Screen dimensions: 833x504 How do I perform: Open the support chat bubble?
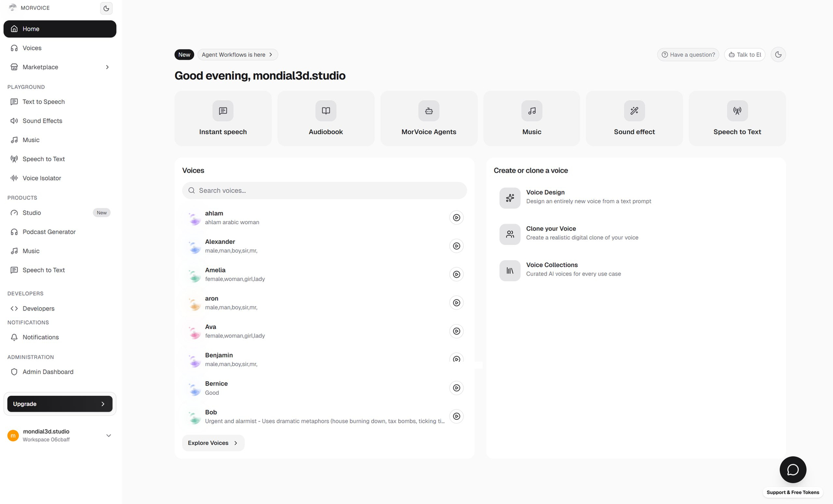792,470
